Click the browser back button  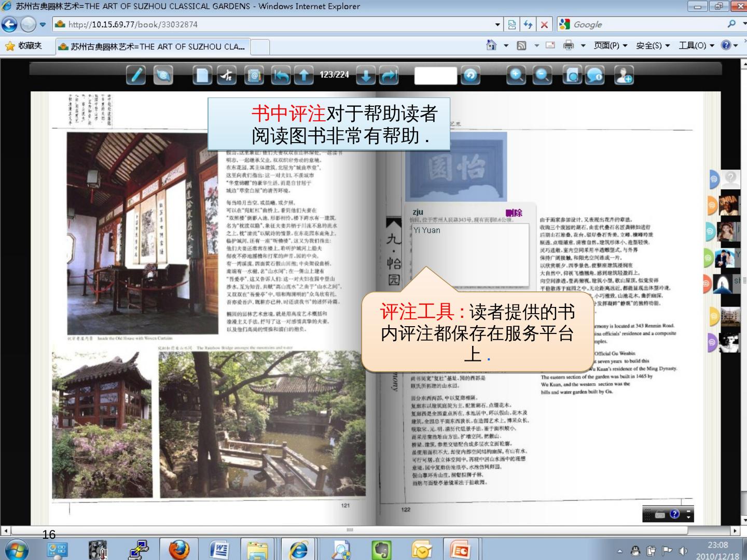pyautogui.click(x=9, y=24)
